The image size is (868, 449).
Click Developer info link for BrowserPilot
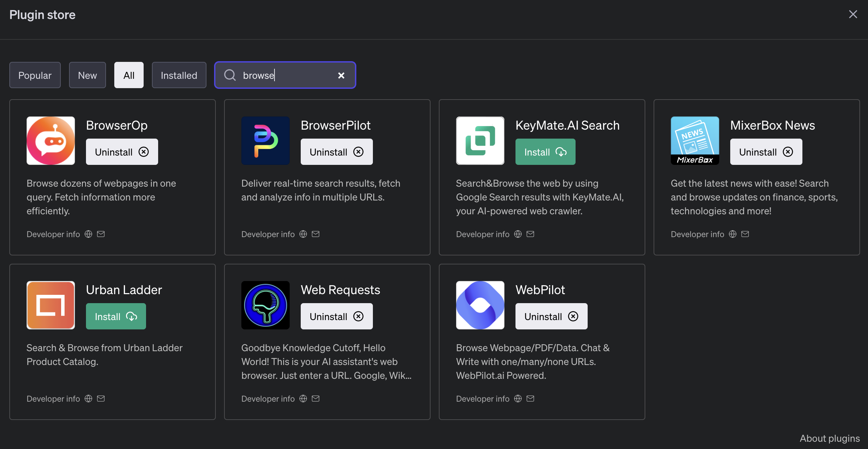[268, 234]
